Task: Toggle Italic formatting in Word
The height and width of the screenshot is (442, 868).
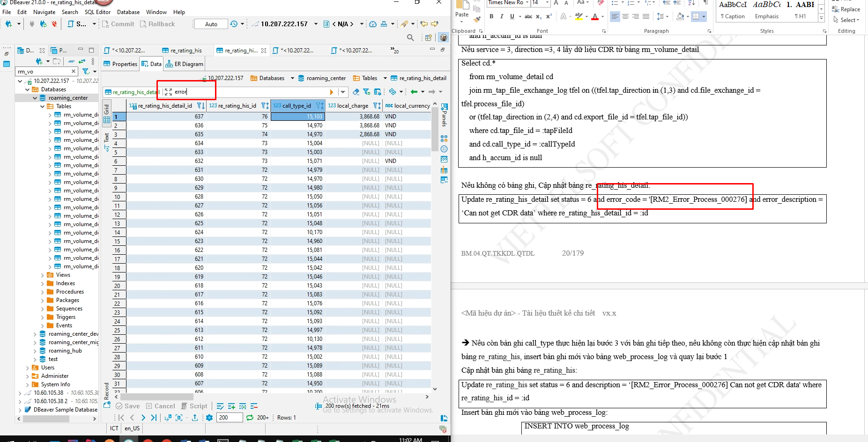Action: [x=502, y=16]
